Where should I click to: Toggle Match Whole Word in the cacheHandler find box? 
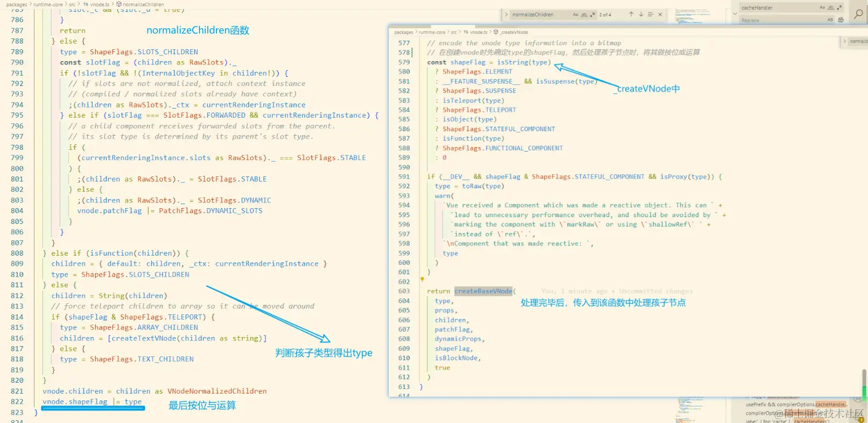pyautogui.click(x=831, y=7)
